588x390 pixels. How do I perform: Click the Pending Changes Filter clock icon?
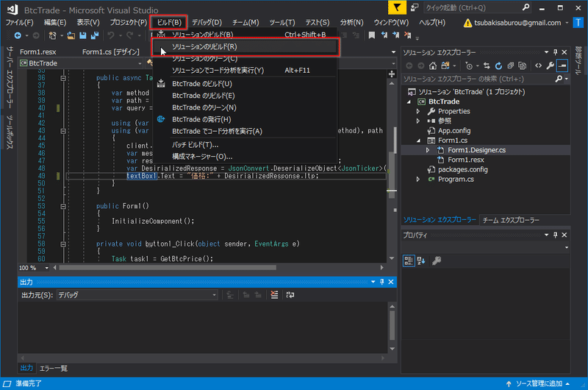point(469,65)
